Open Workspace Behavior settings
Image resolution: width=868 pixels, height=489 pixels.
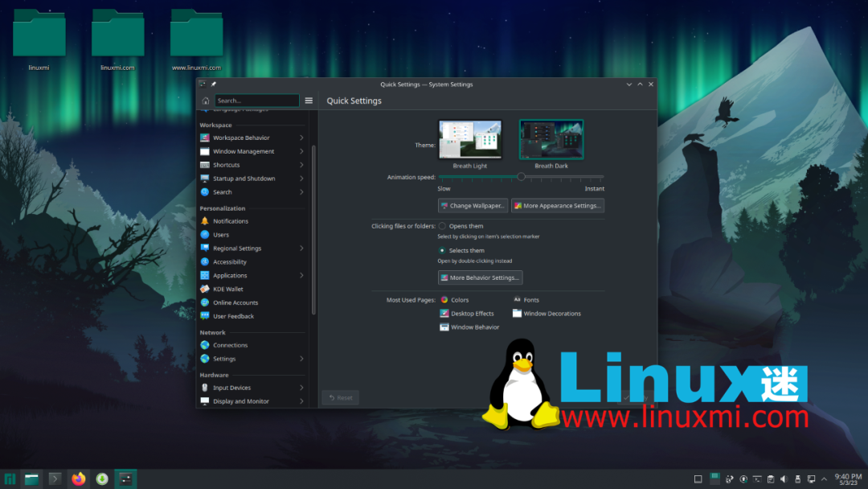(x=252, y=138)
